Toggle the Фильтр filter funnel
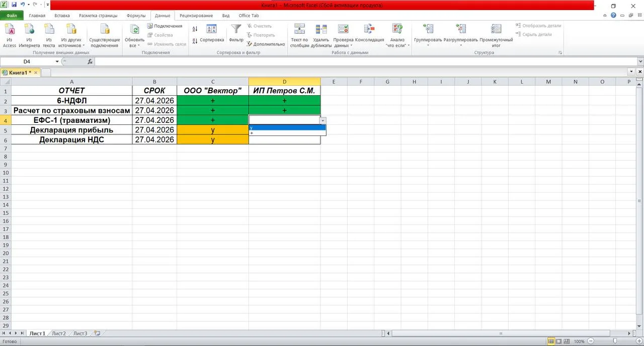The height and width of the screenshot is (346, 644). tap(236, 33)
